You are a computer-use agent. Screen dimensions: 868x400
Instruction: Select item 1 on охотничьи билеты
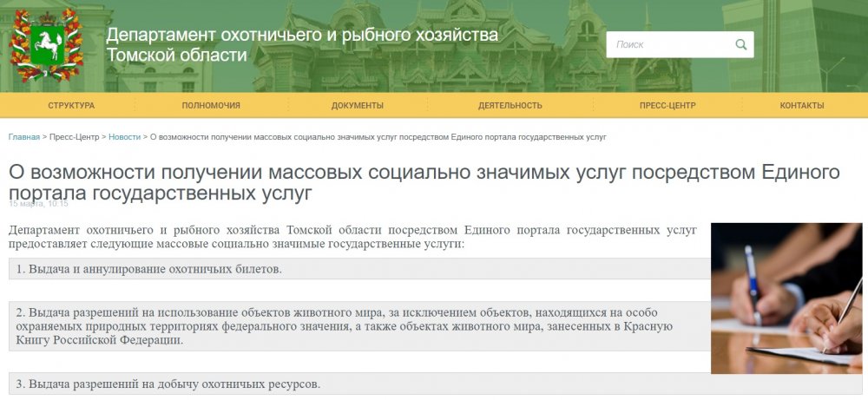[149, 269]
